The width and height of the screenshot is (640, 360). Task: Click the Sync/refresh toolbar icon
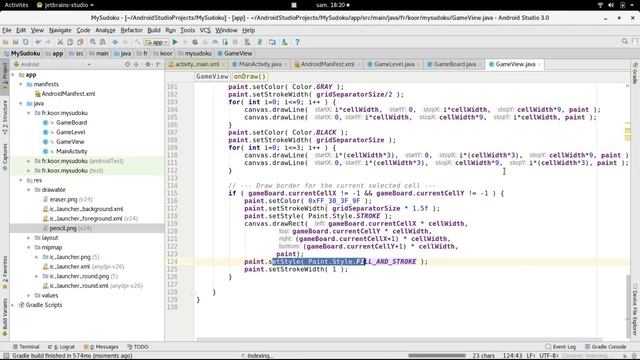pos(25,42)
